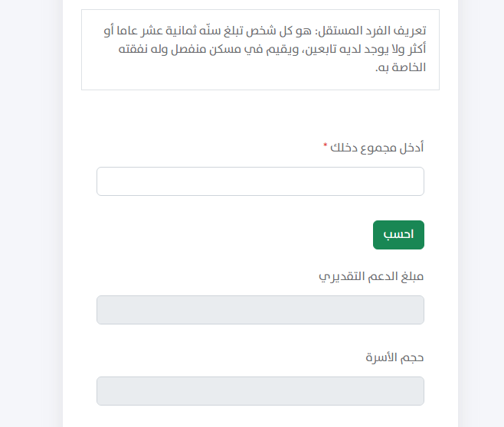The image size is (504, 427).
Task: Click the مبلغ الدعم التقديري label
Action: point(371,276)
